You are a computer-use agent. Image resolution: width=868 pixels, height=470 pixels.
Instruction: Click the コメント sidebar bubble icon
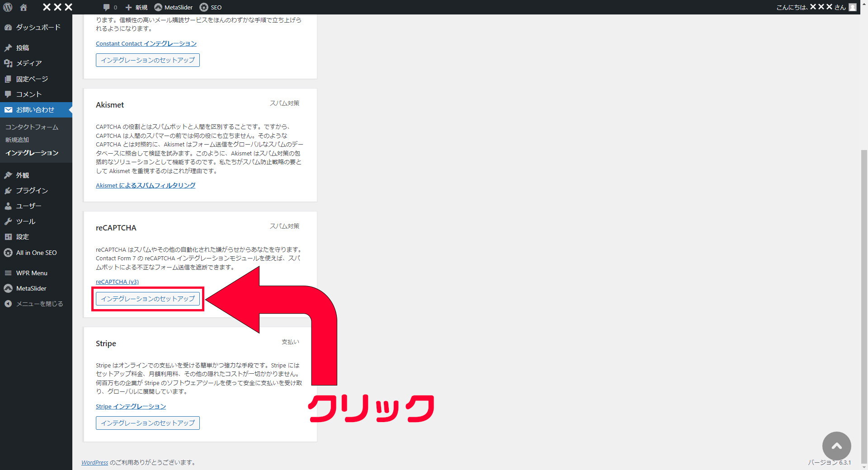(x=8, y=94)
